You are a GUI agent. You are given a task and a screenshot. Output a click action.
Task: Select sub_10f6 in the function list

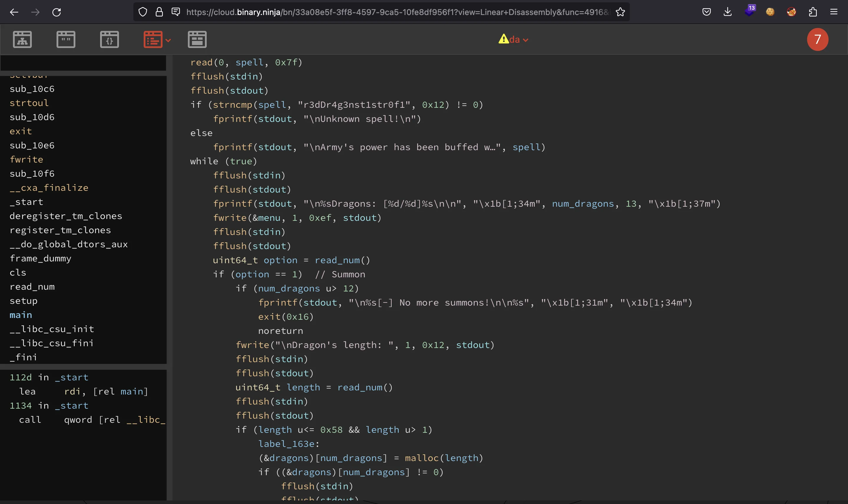pyautogui.click(x=32, y=174)
